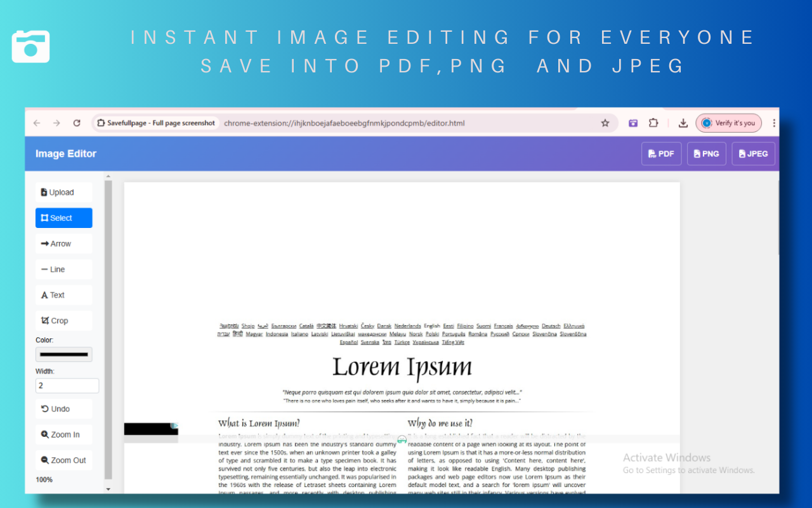Pick the Line drawing tool
Image resolution: width=812 pixels, height=508 pixels.
[x=63, y=269]
